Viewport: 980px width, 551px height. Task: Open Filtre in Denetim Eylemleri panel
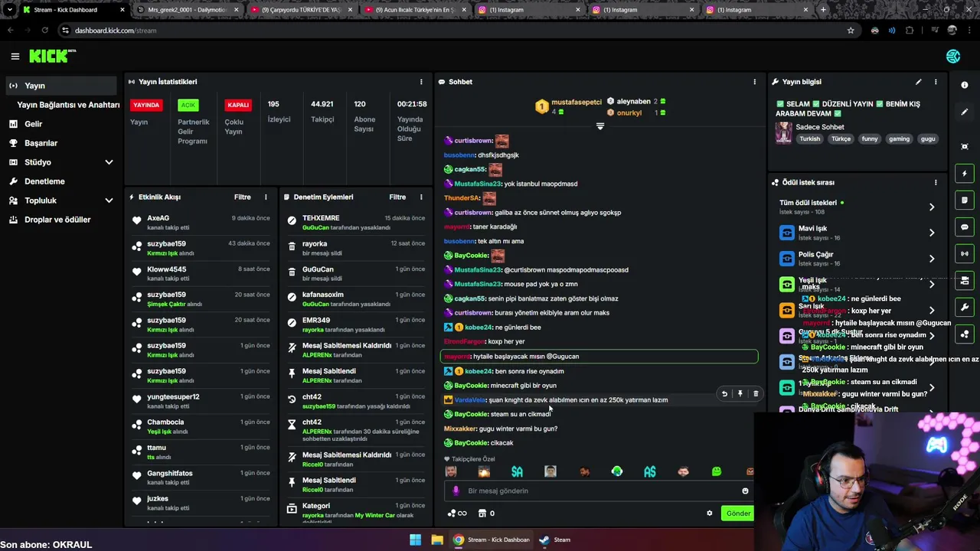tap(397, 197)
